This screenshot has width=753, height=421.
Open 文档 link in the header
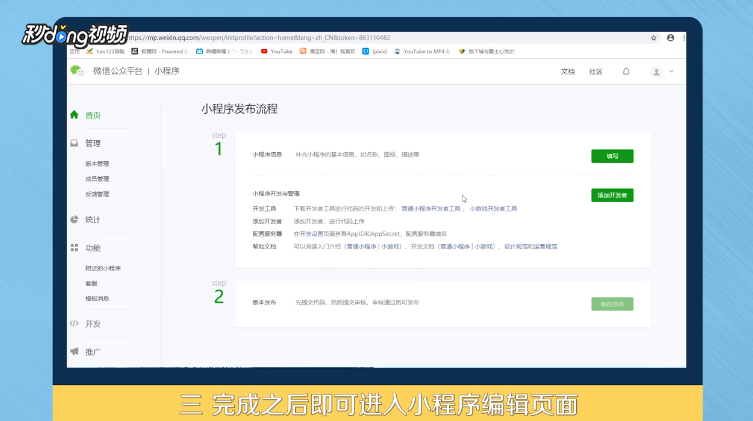tap(568, 72)
